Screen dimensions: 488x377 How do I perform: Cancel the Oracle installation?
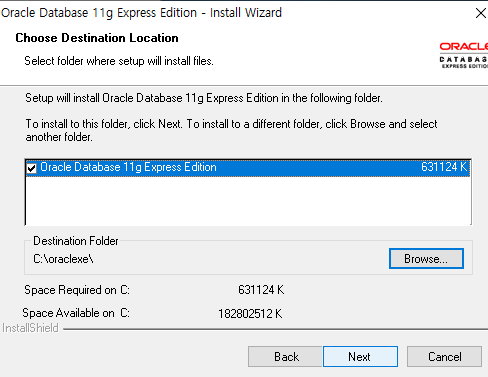pyautogui.click(x=444, y=357)
